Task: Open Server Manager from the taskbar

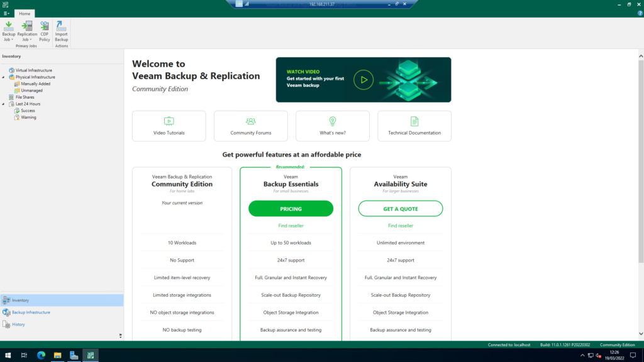Action: pos(74,356)
